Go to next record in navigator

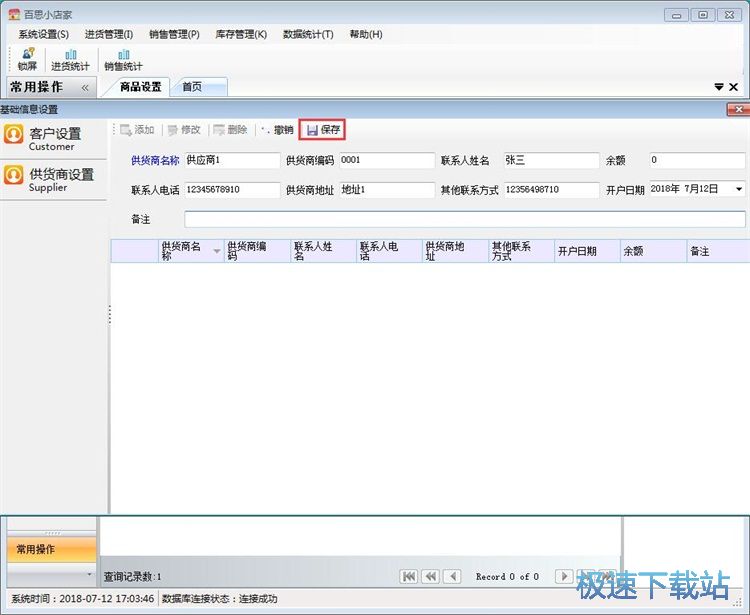(x=564, y=577)
